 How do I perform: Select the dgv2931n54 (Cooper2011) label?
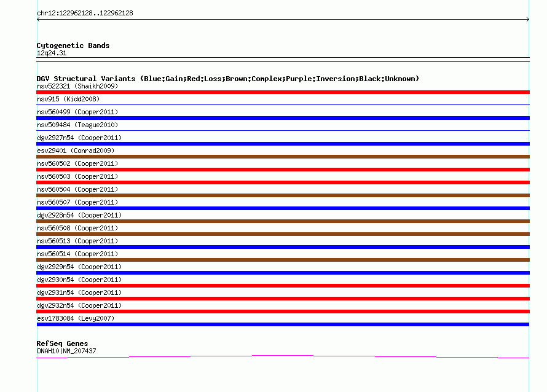click(x=79, y=292)
